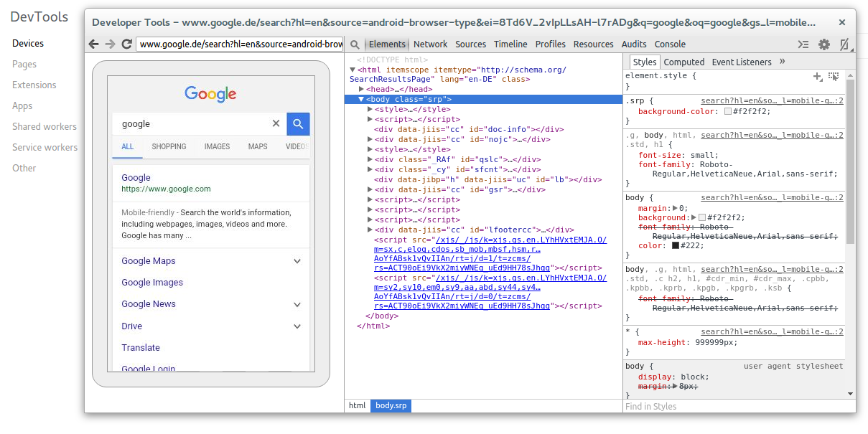Open the Translate link in preview
The height and width of the screenshot is (434, 868).
[141, 348]
